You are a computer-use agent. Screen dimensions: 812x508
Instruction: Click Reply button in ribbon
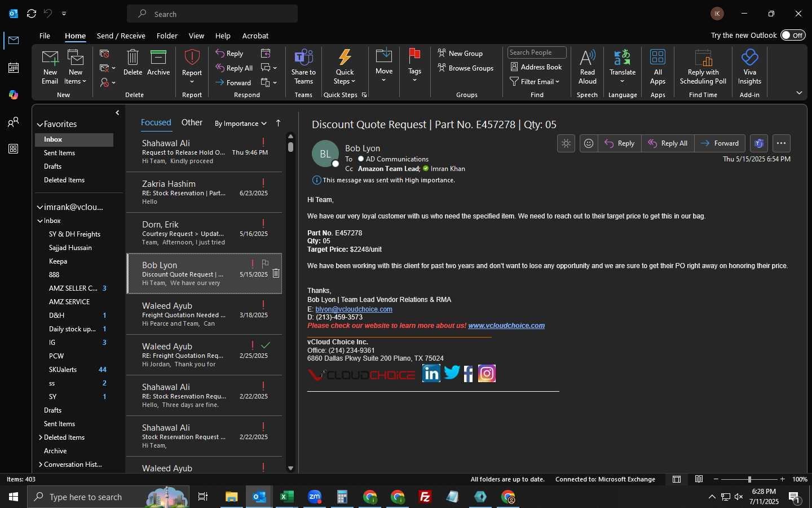coord(230,53)
